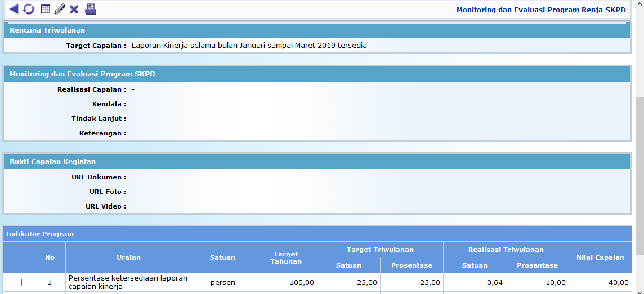The width and height of the screenshot is (644, 294).
Task: Click the pen edit icon
Action: (x=60, y=9)
